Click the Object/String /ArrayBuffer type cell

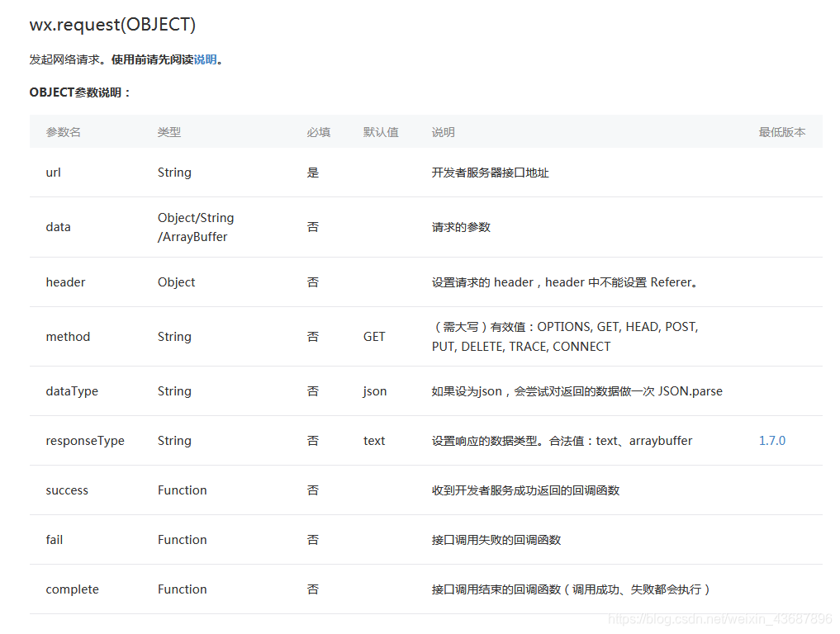pos(196,227)
